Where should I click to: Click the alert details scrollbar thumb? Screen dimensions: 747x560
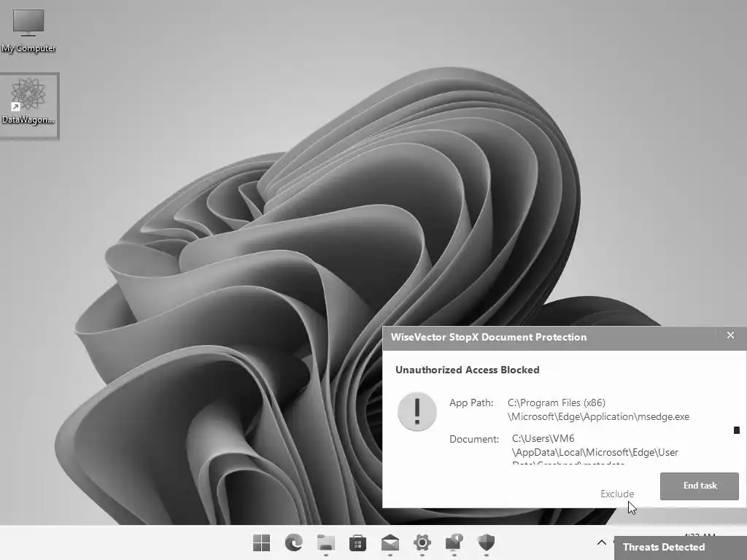[737, 430]
